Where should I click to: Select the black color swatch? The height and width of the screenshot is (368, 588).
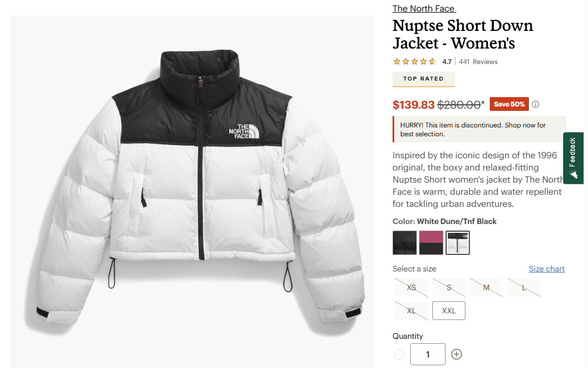[x=405, y=243]
